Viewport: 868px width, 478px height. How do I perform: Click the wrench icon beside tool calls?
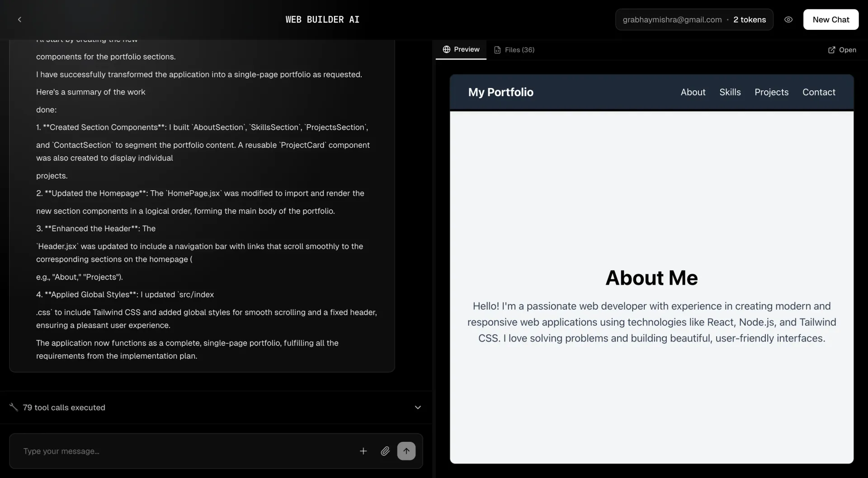[14, 407]
